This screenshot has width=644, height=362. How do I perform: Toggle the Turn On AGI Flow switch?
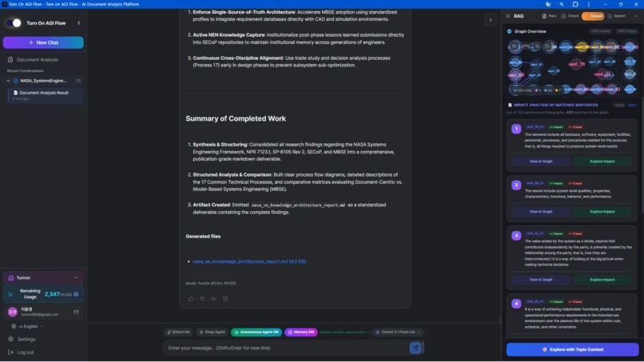tap(14, 23)
